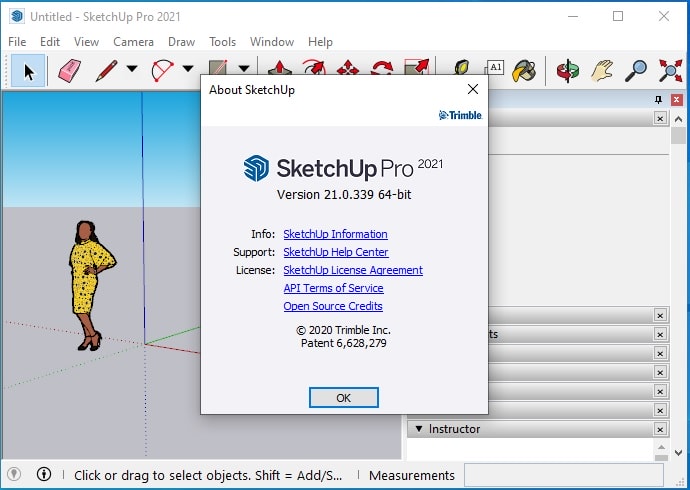690x490 pixels.
Task: Pick the Paint Bucket tool
Action: point(524,71)
